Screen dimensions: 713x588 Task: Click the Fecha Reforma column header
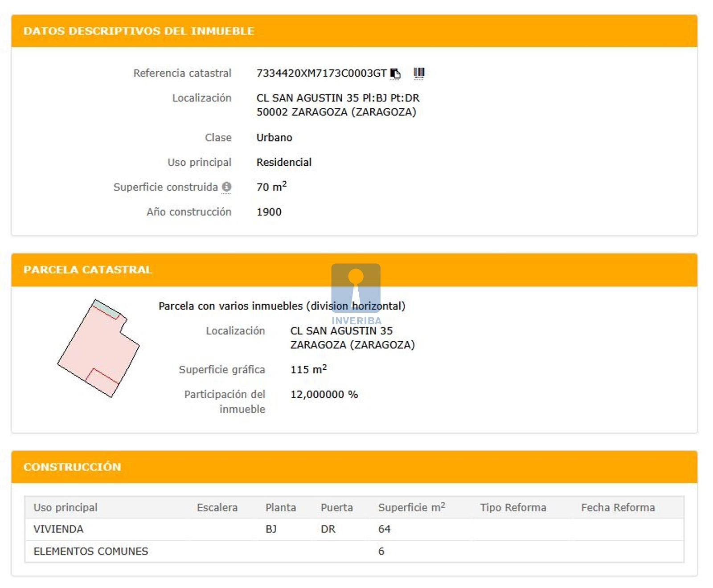(618, 507)
